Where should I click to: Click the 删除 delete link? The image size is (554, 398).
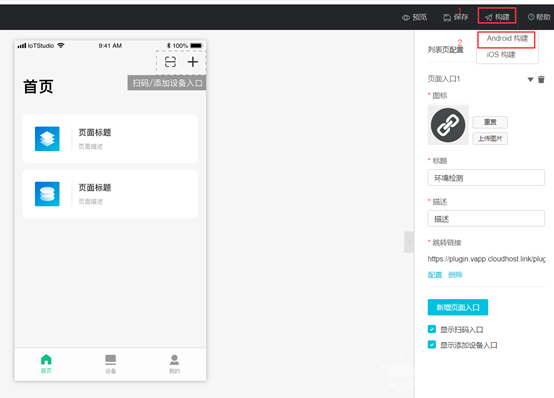(x=455, y=275)
